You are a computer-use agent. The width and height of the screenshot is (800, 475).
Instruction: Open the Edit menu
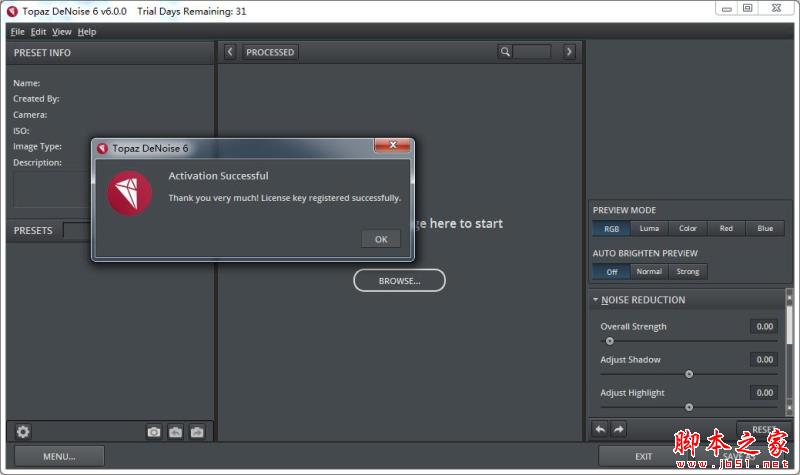click(38, 32)
